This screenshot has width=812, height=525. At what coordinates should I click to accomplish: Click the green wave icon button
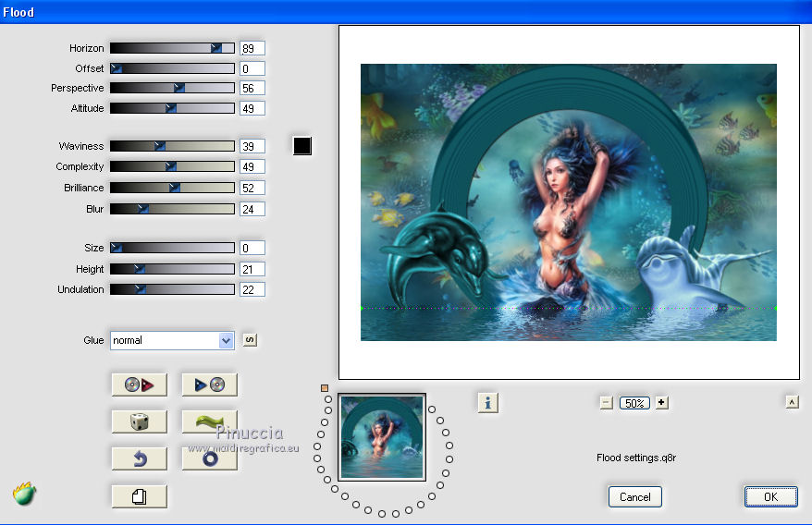210,421
